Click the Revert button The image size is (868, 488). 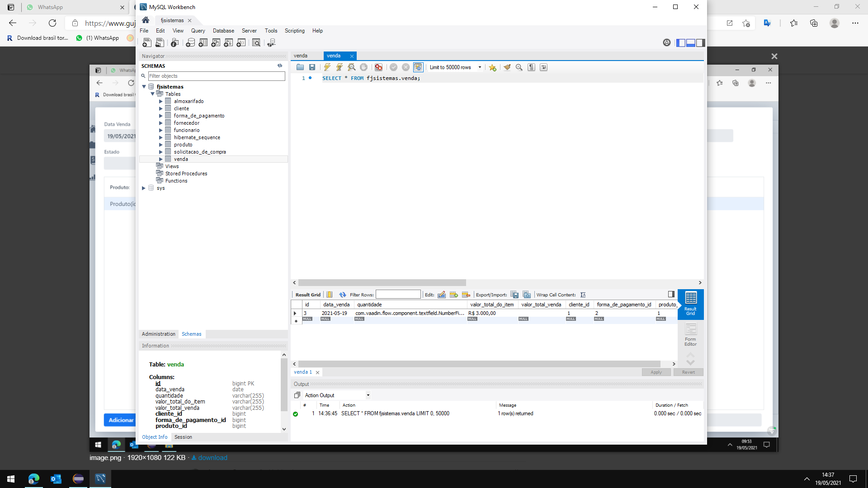coord(689,372)
